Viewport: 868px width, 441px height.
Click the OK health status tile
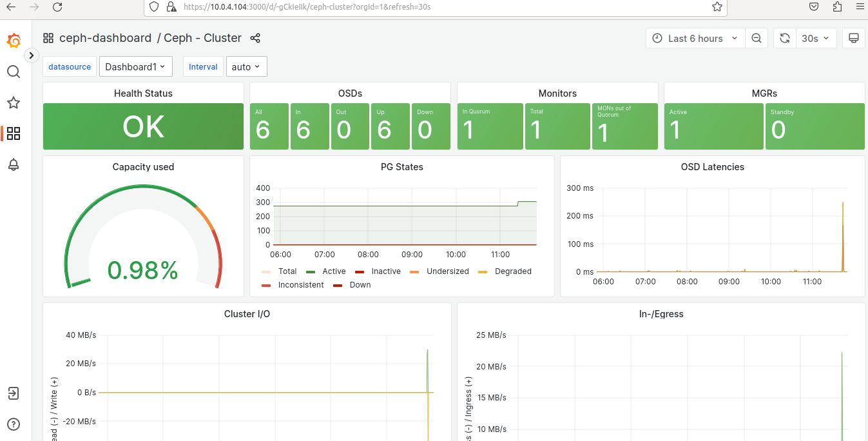[143, 126]
